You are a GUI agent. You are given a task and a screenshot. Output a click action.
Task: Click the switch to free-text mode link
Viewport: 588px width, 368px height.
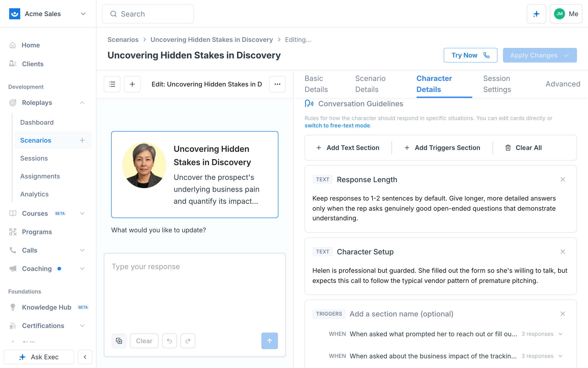337,126
